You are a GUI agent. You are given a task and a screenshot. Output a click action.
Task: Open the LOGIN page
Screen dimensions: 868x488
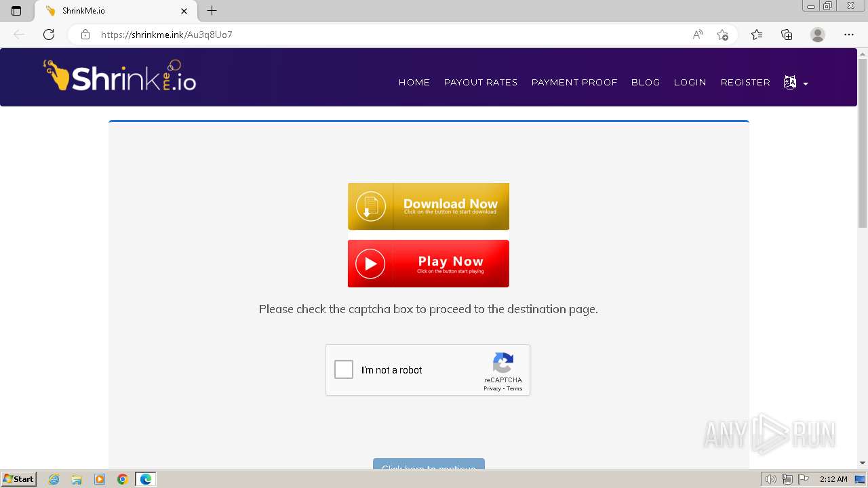(x=690, y=82)
